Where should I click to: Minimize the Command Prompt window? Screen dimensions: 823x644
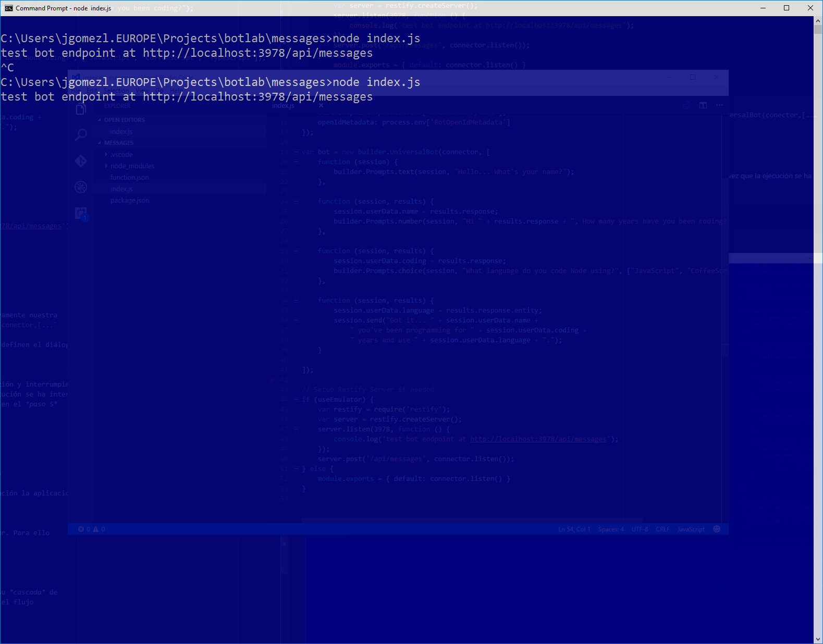[763, 8]
